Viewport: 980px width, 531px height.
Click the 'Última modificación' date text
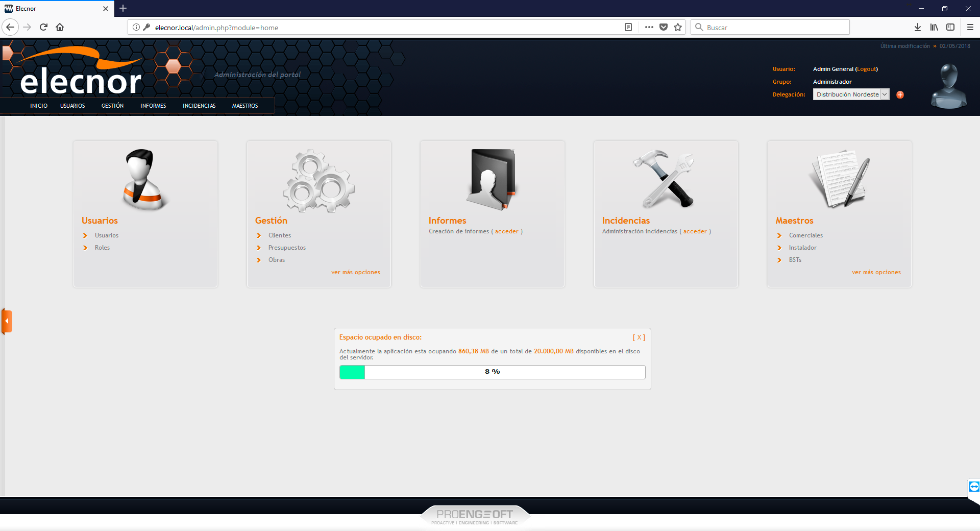pos(925,46)
